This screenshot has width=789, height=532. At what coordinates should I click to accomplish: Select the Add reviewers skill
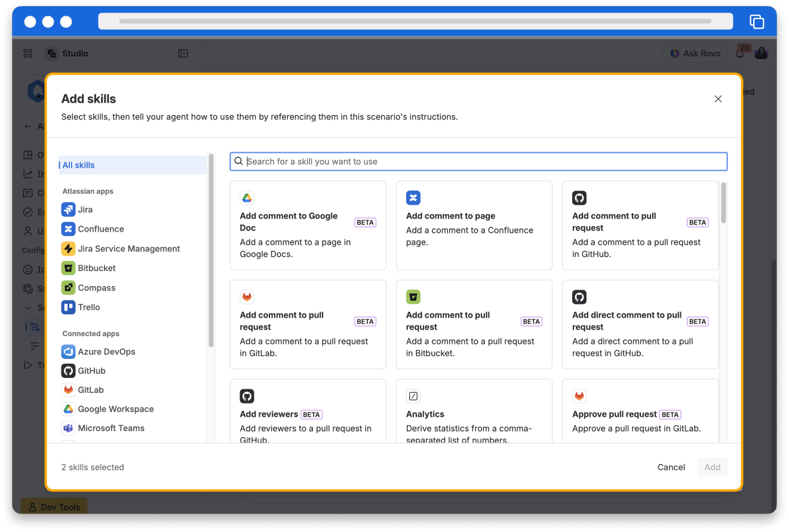308,411
